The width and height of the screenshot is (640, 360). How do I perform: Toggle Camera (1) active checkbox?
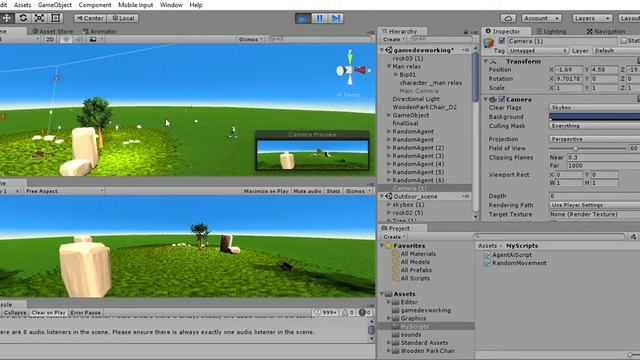click(502, 41)
